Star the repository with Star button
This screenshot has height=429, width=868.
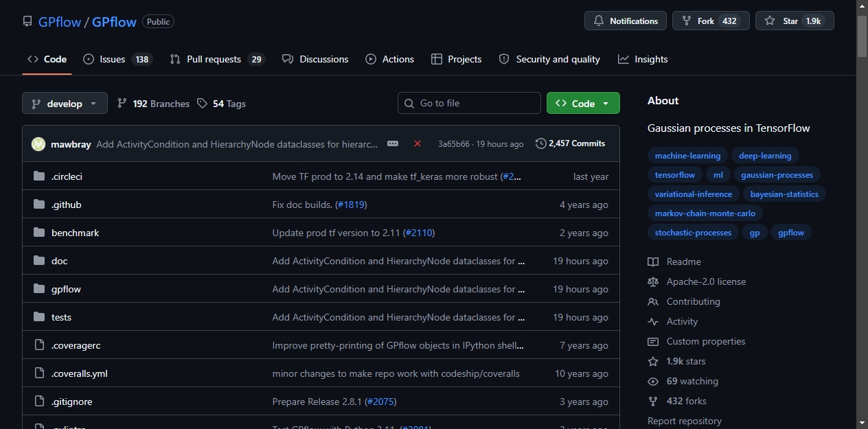(795, 21)
